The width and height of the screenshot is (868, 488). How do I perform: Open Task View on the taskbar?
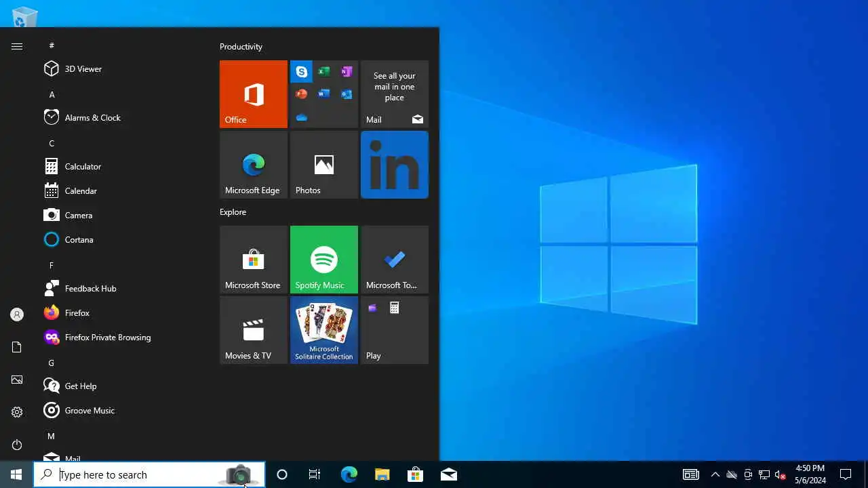[315, 474]
